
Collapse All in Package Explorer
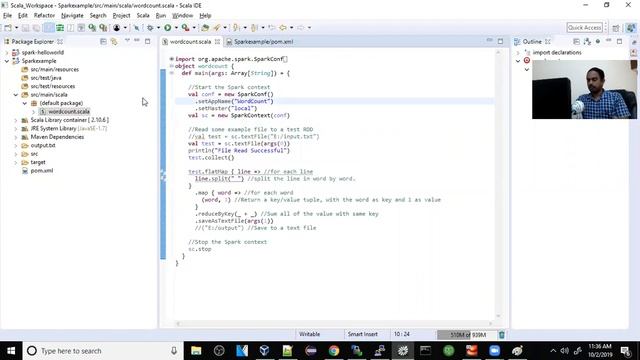103,42
